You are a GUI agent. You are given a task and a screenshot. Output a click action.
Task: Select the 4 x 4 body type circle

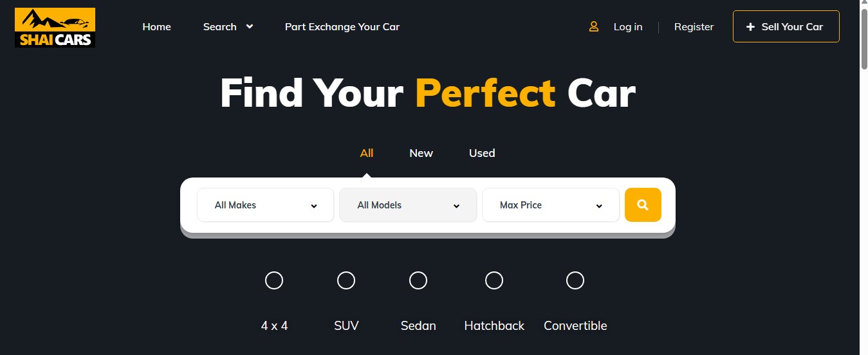[x=274, y=280]
